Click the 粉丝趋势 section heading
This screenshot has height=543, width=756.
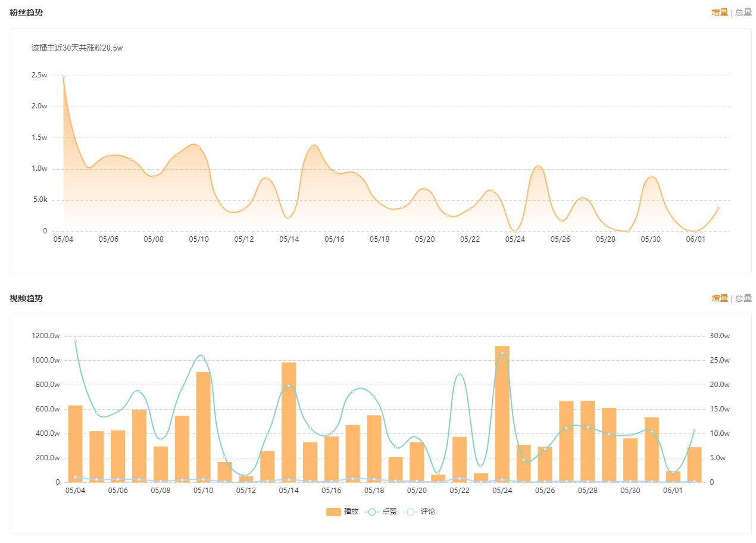tap(26, 13)
